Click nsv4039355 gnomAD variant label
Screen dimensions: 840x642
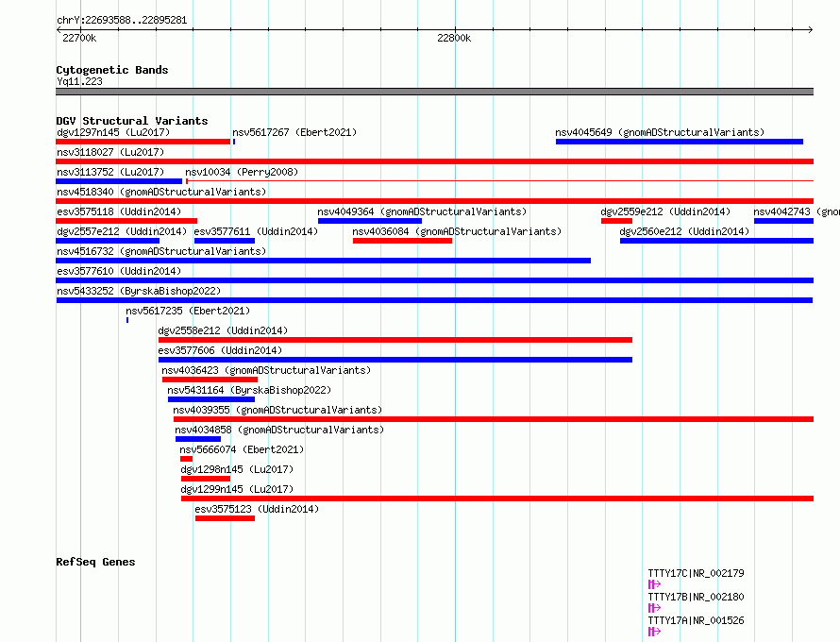[x=277, y=410]
